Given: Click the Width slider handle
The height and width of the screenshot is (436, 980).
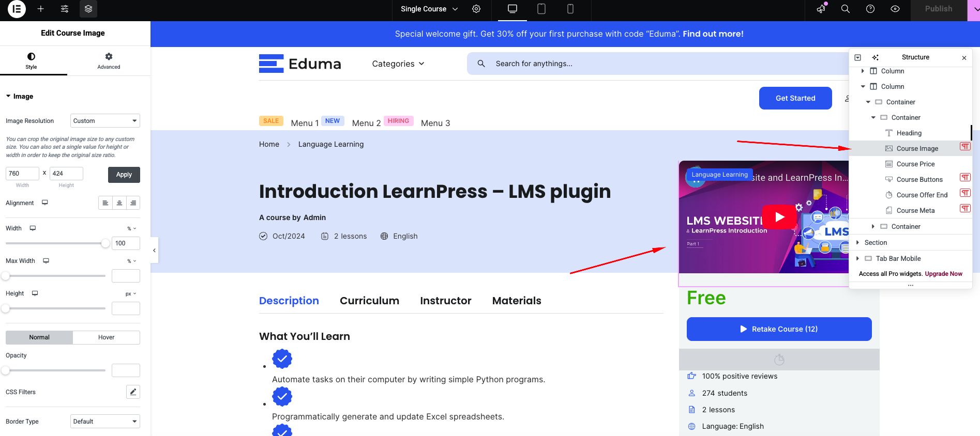Looking at the screenshot, I should [x=105, y=243].
